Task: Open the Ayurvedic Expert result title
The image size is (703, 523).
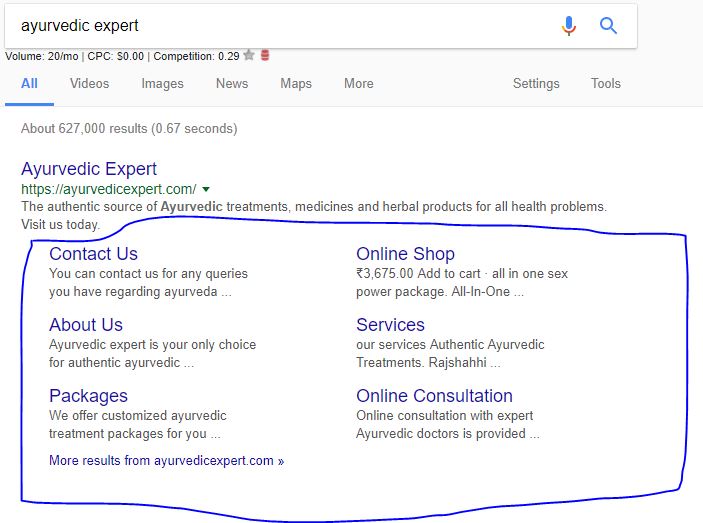Action: point(89,169)
